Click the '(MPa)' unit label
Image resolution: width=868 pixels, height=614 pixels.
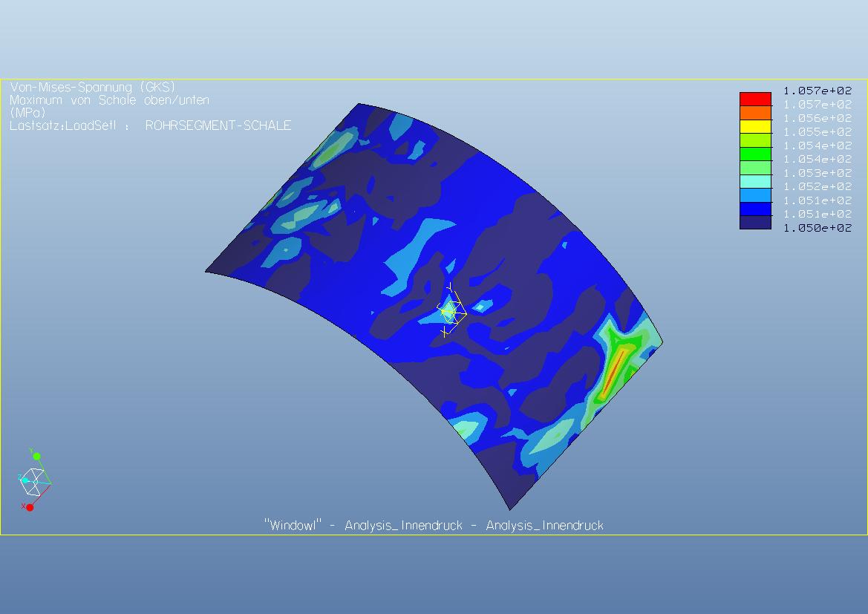(27, 113)
